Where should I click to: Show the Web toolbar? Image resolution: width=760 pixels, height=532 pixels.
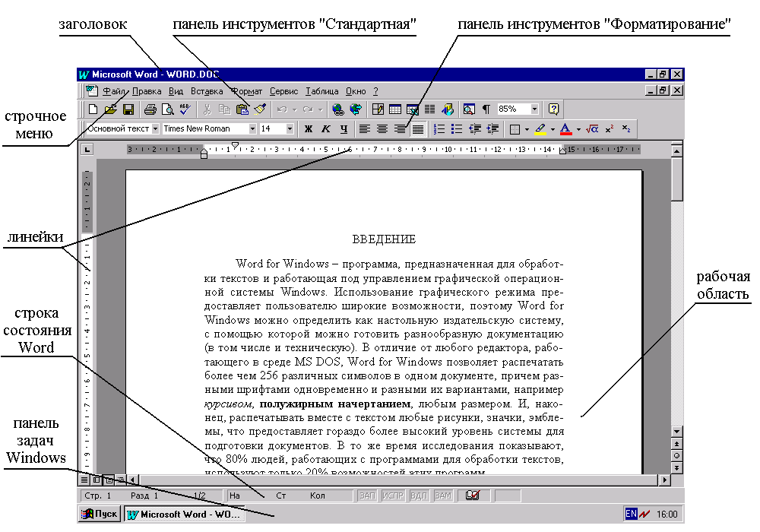pos(355,109)
